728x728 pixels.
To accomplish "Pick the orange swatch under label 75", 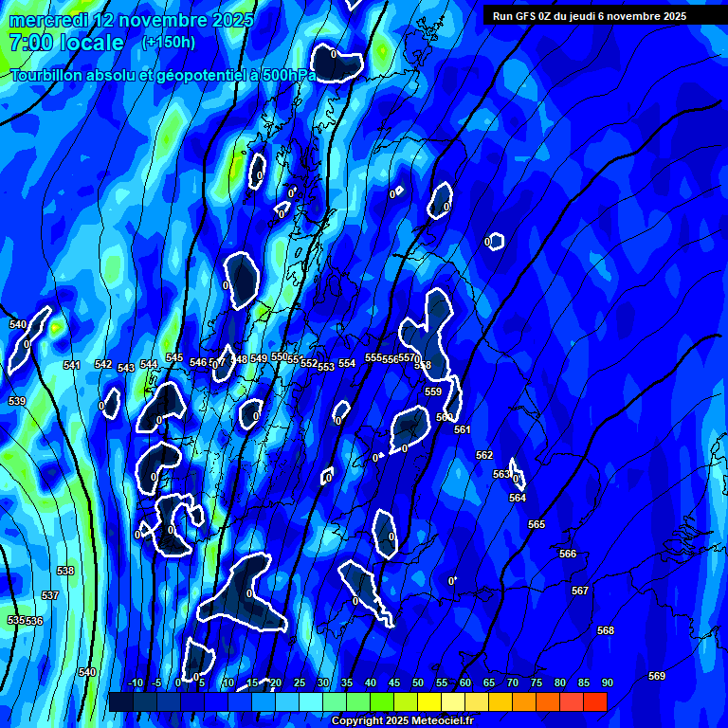I will click(x=524, y=702).
